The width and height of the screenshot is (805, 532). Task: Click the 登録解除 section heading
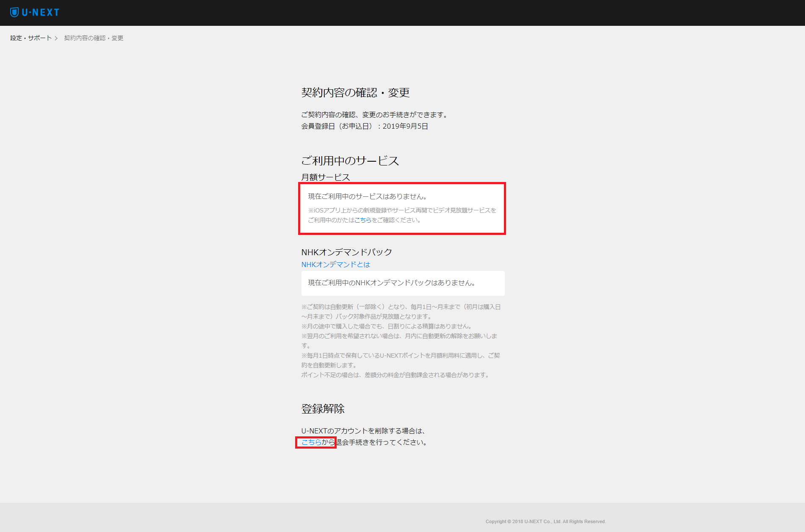pos(323,408)
